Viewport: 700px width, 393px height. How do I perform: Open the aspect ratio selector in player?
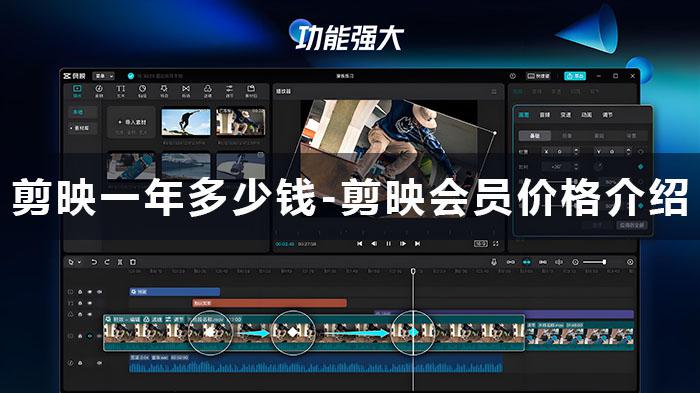coord(480,243)
